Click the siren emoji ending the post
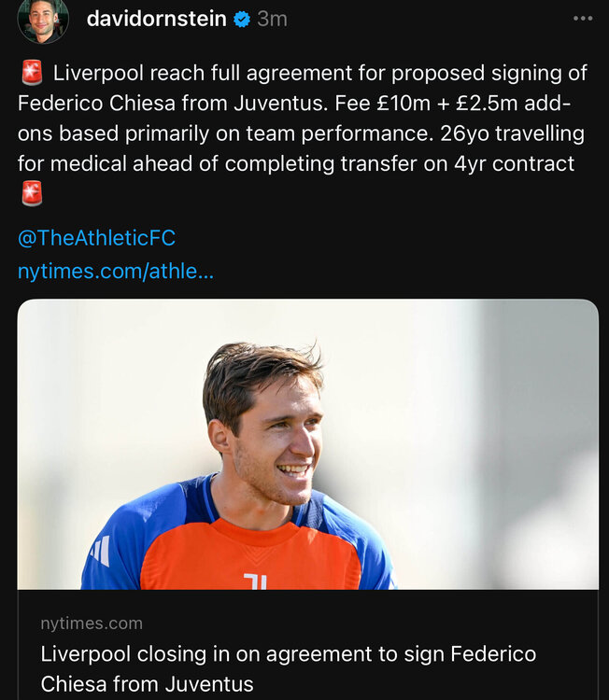 tap(32, 193)
